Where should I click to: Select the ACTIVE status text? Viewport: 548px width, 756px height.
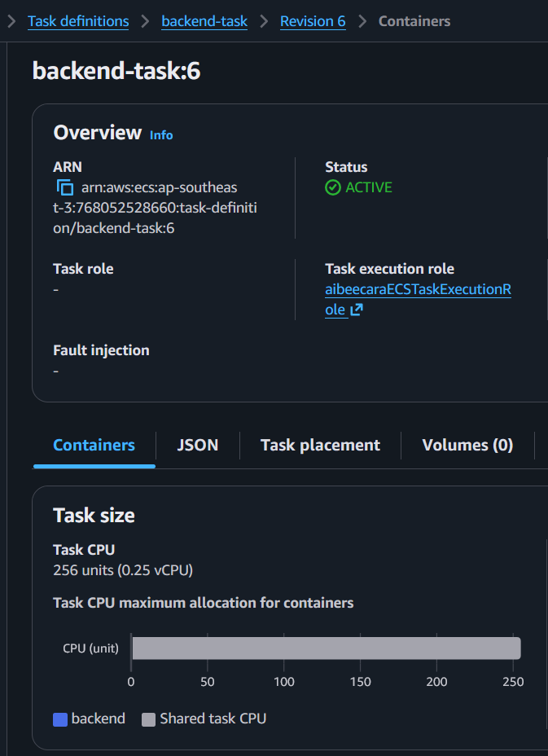click(x=369, y=187)
